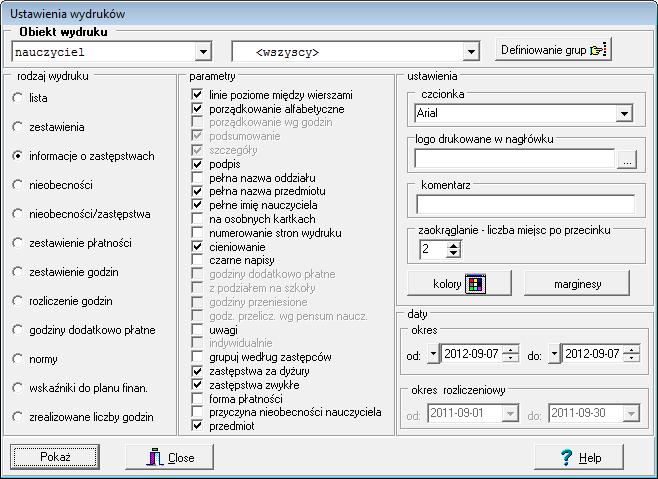Check the uwagi checkbox
The image size is (658, 479).
coord(197,329)
